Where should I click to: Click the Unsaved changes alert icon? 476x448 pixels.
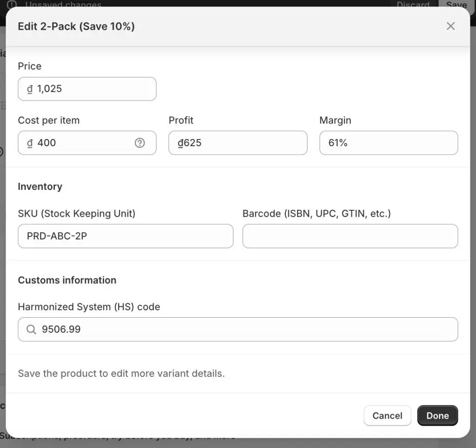[x=12, y=5]
